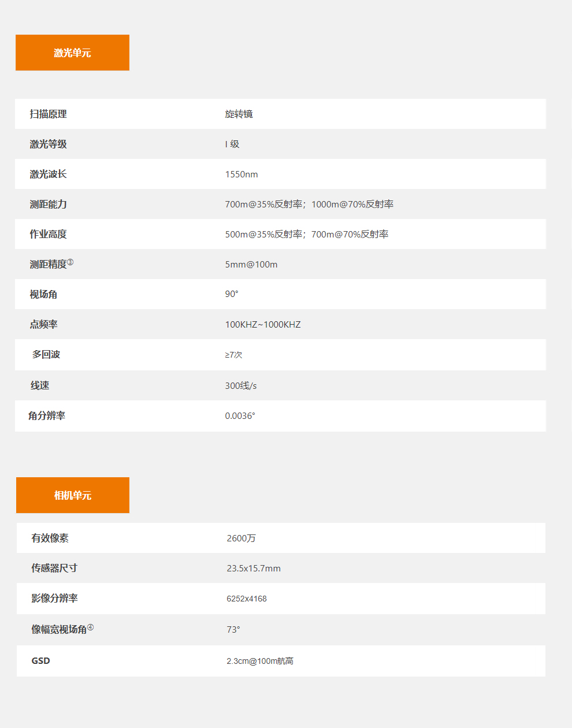Click the 线速 label
The height and width of the screenshot is (728, 572).
(x=40, y=385)
